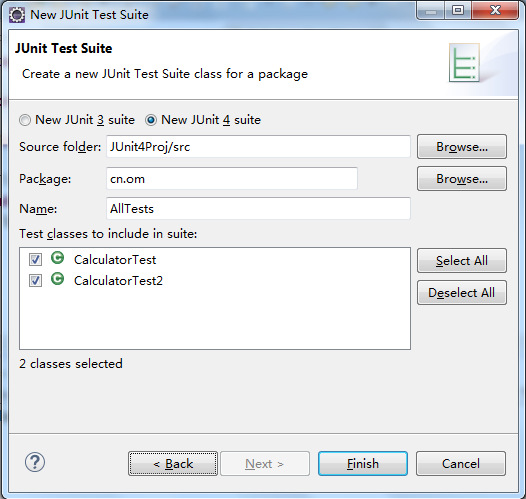The width and height of the screenshot is (526, 499).
Task: Click the help question mark icon
Action: pos(35,462)
